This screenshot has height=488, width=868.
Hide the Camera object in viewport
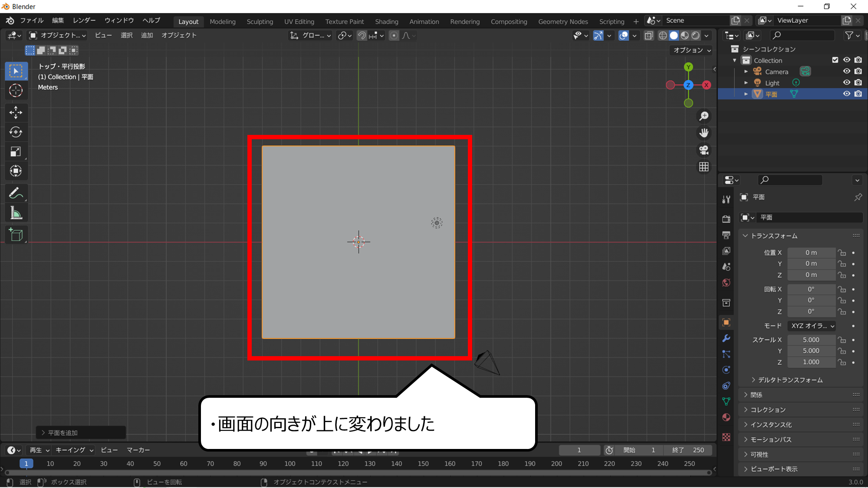point(847,71)
